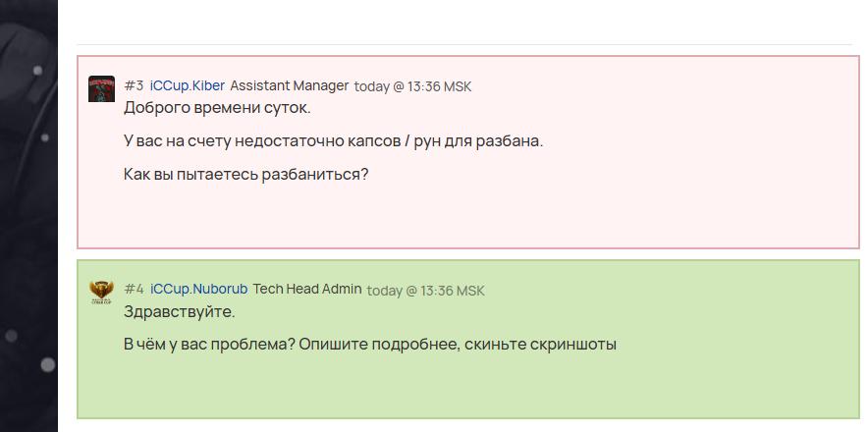Click the Assistant Manager role label
The width and height of the screenshot is (868, 432).
(289, 85)
